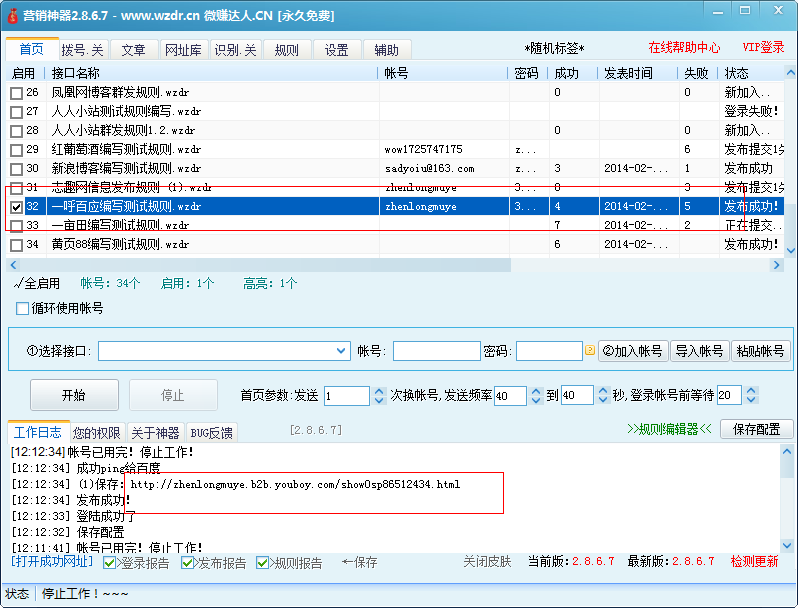Switch to the 文章 tab
Screen dimensions: 798x608
tap(133, 50)
